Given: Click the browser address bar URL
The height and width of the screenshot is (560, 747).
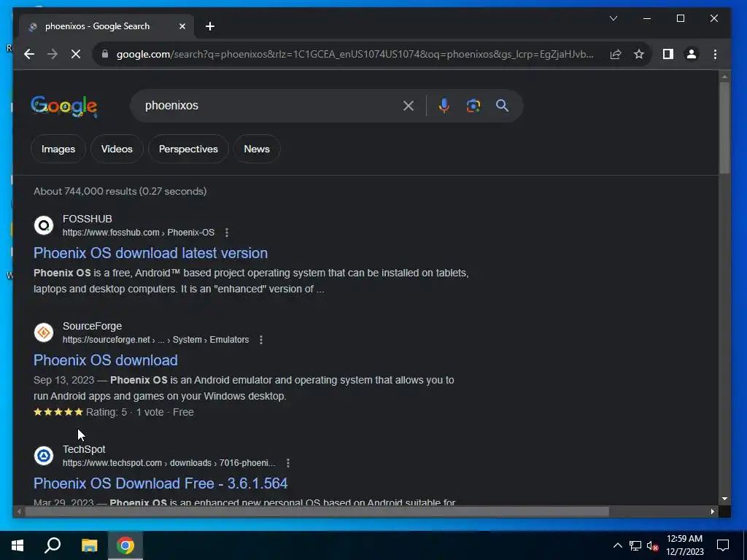Looking at the screenshot, I should tap(355, 54).
